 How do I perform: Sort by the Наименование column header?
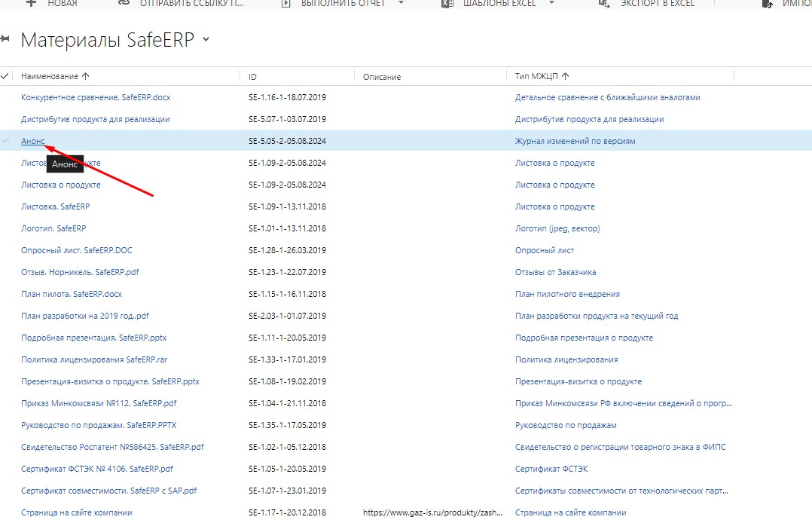coord(50,76)
